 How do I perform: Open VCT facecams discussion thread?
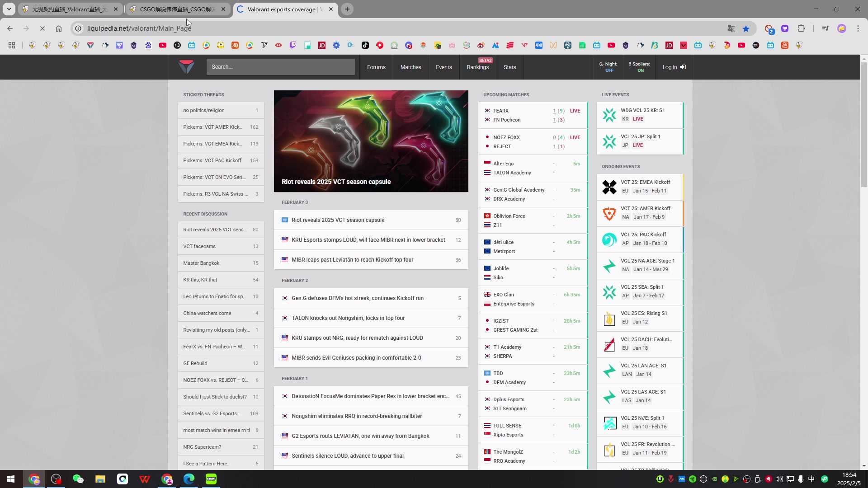point(221,246)
